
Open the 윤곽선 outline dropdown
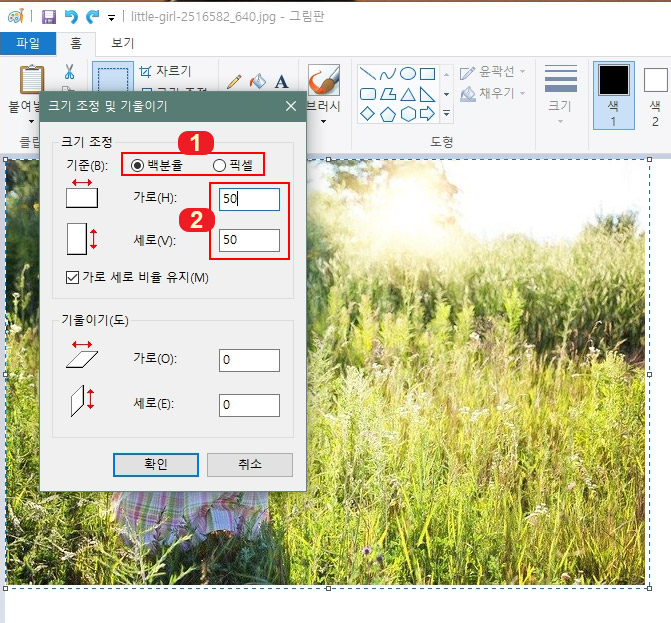click(x=493, y=71)
